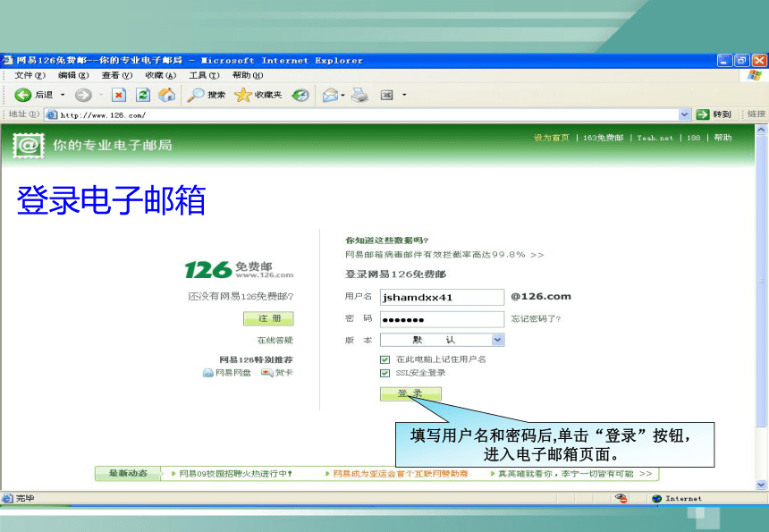This screenshot has width=769, height=532.
Task: Open the 188 header link
Action: [x=694, y=138]
